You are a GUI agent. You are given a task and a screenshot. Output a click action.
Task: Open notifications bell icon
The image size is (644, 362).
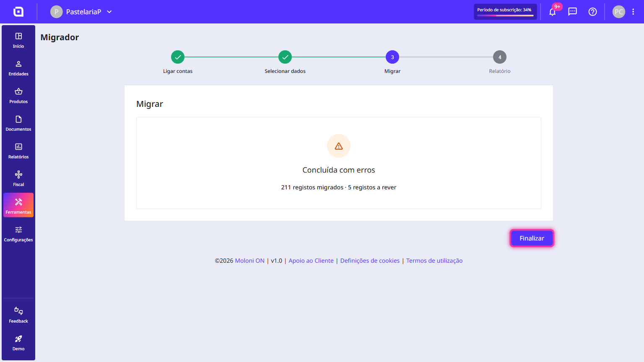click(553, 12)
